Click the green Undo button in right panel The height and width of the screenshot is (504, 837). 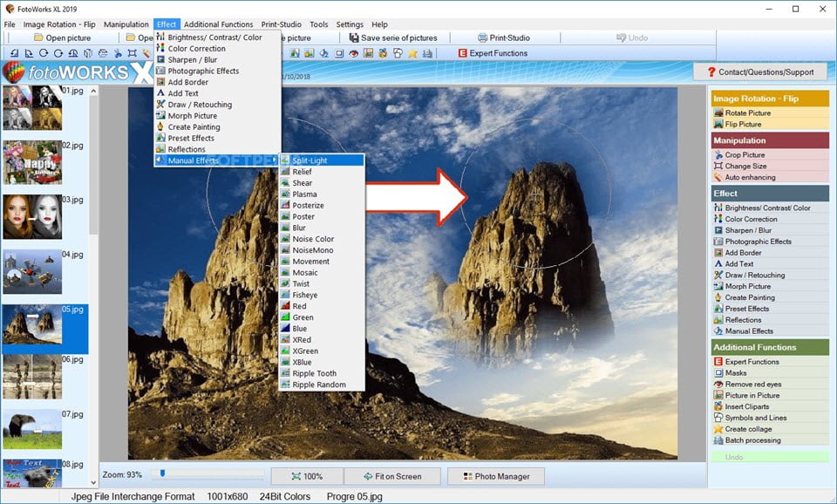pos(769,457)
